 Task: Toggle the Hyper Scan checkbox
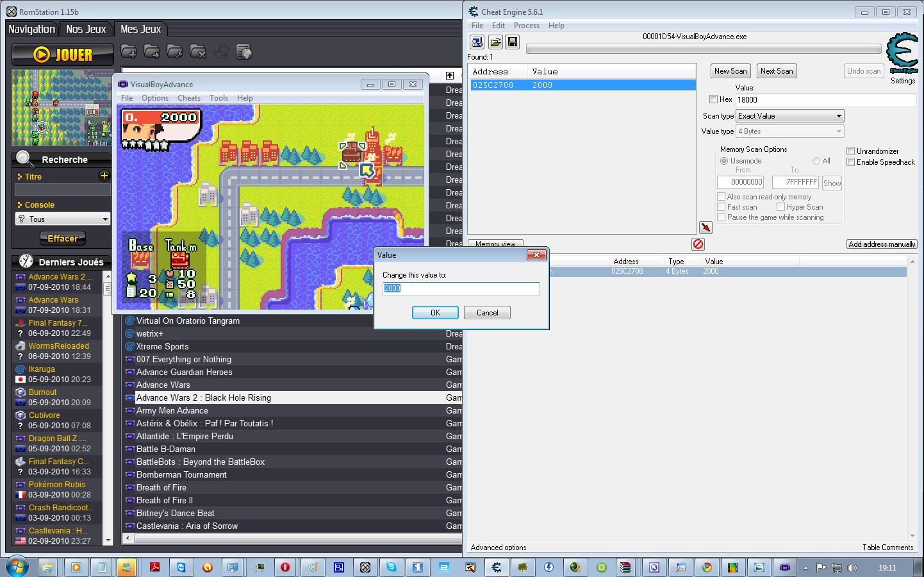(780, 207)
